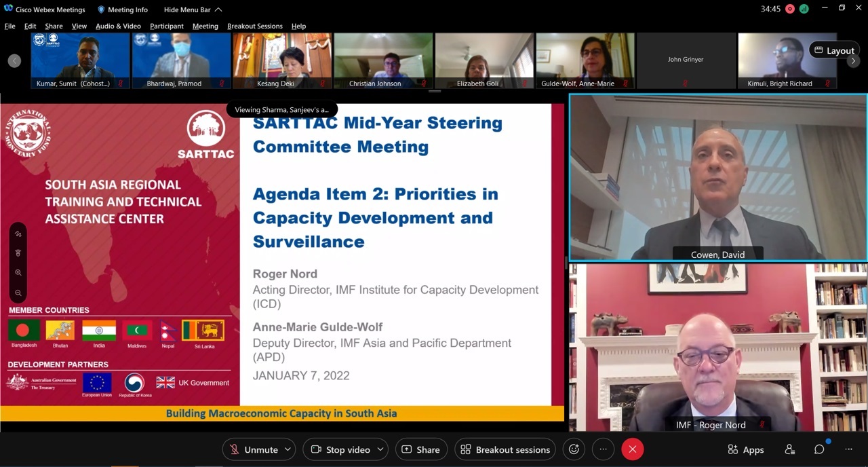The image size is (868, 467).
Task: Show next participants in filmstrip
Action: pyautogui.click(x=853, y=60)
